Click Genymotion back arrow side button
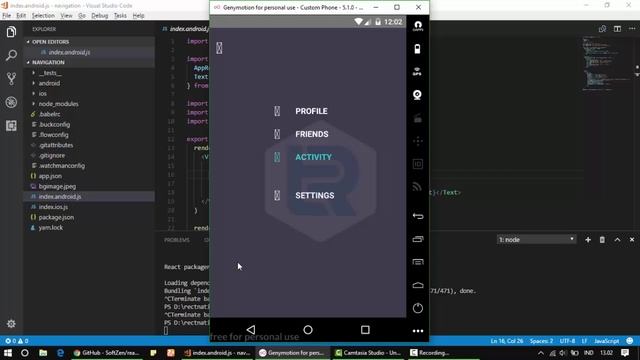 point(418,216)
